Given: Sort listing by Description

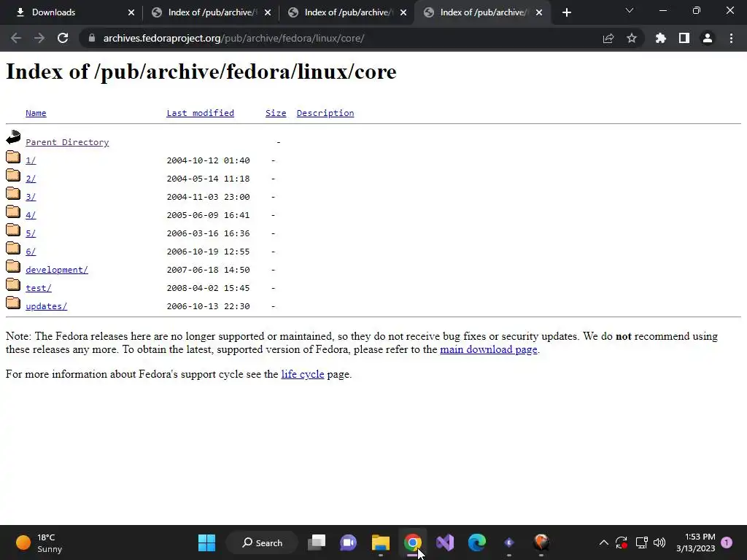Looking at the screenshot, I should 325,113.
